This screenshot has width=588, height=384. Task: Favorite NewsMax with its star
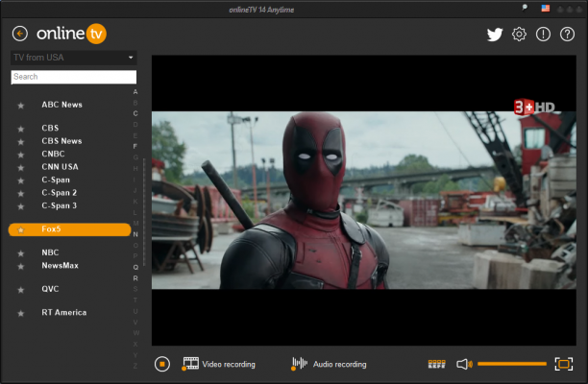click(x=21, y=266)
